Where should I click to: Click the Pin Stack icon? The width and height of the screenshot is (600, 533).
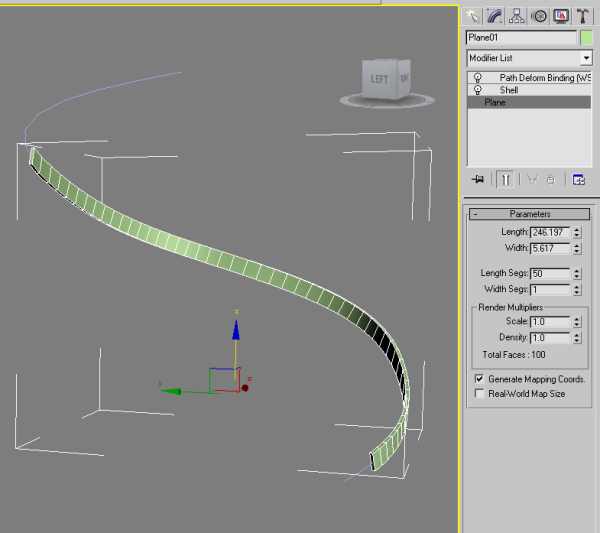pyautogui.click(x=478, y=179)
